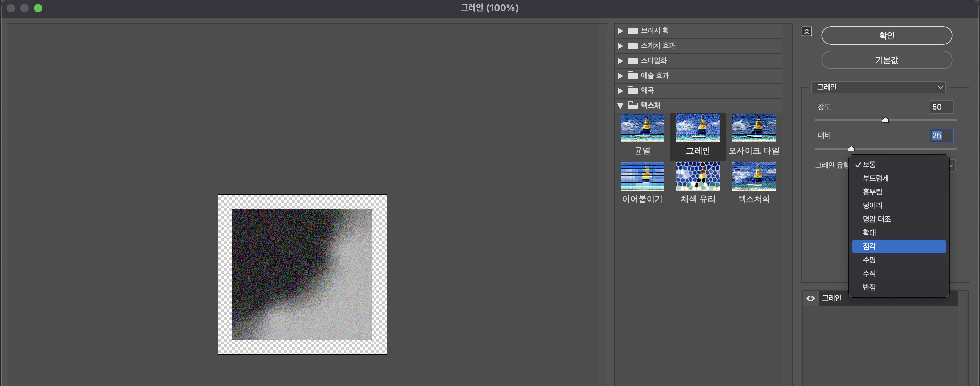Viewport: 980px width, 386px height.
Task: Select 점각 from grain type menu
Action: tap(899, 246)
